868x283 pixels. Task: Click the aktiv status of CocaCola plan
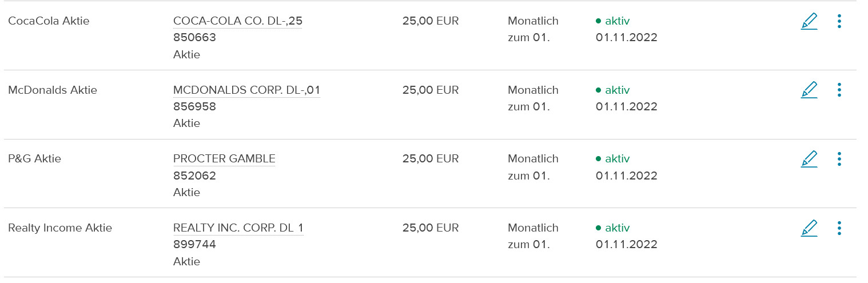tap(612, 21)
